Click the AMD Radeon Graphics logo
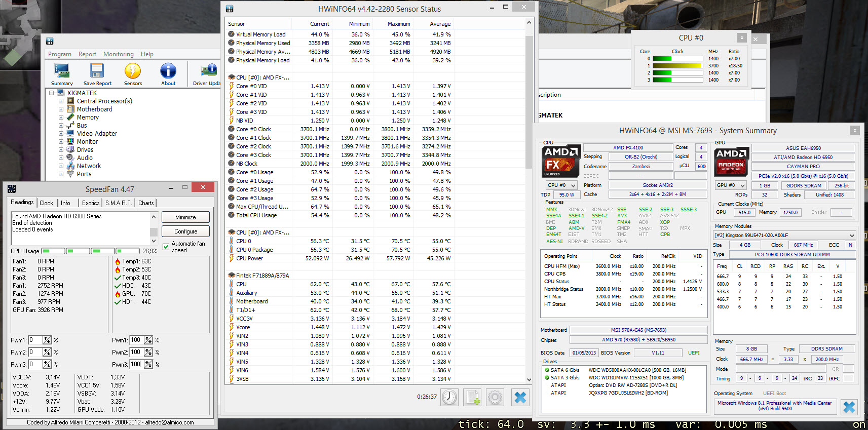 732,162
